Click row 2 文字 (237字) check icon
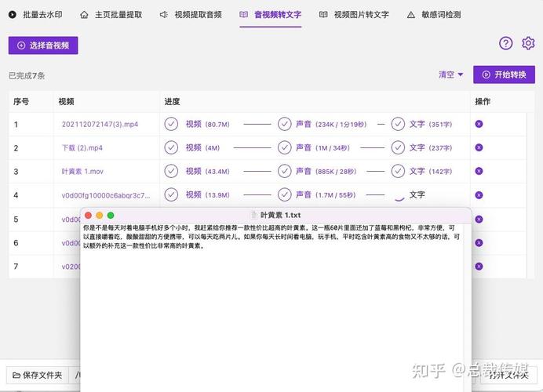543x392 pixels. coord(398,147)
